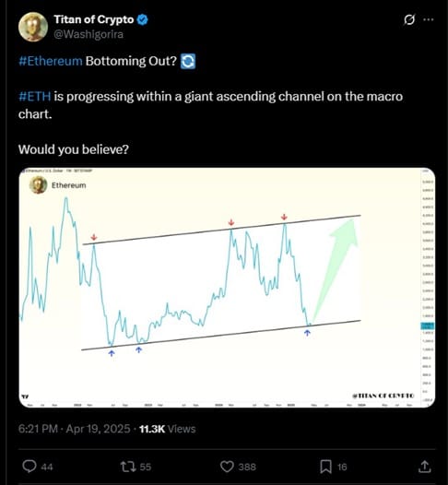Image resolution: width=448 pixels, height=485 pixels.
Task: Click the blue verified badge
Action: 143,19
